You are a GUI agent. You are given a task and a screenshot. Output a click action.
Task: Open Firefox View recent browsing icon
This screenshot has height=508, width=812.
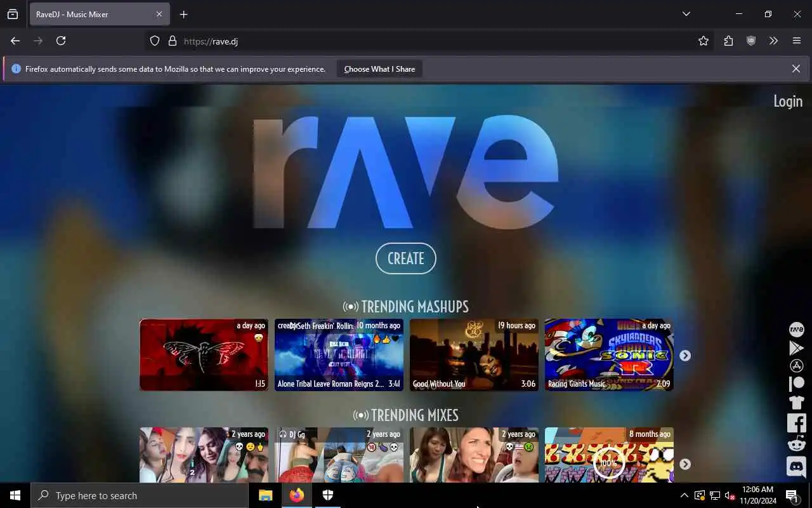pyautogui.click(x=13, y=14)
